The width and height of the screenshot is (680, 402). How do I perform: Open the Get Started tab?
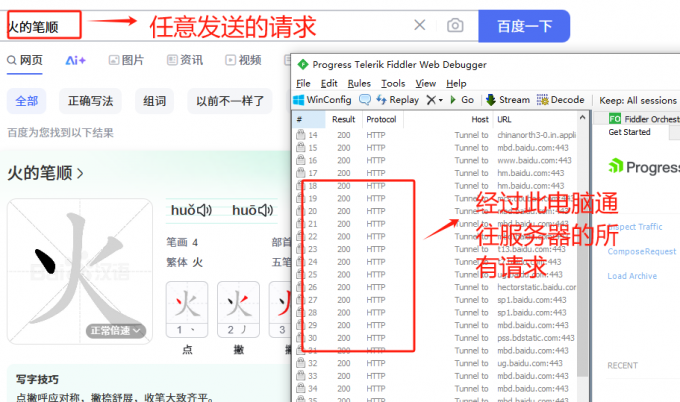click(629, 132)
